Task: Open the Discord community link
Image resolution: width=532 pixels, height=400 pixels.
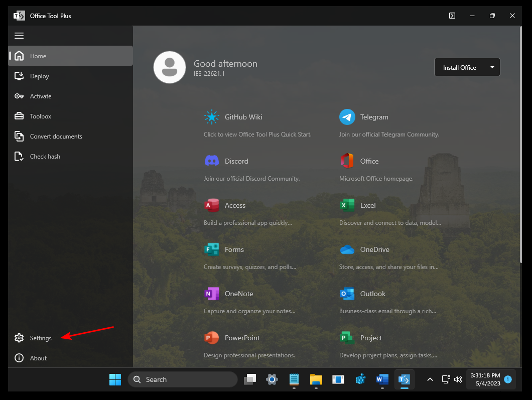Action: [236, 161]
